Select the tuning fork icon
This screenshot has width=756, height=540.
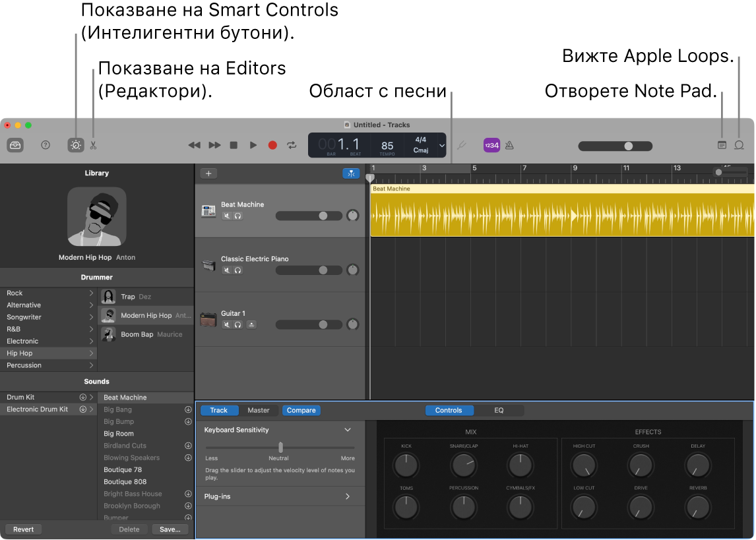tap(461, 145)
